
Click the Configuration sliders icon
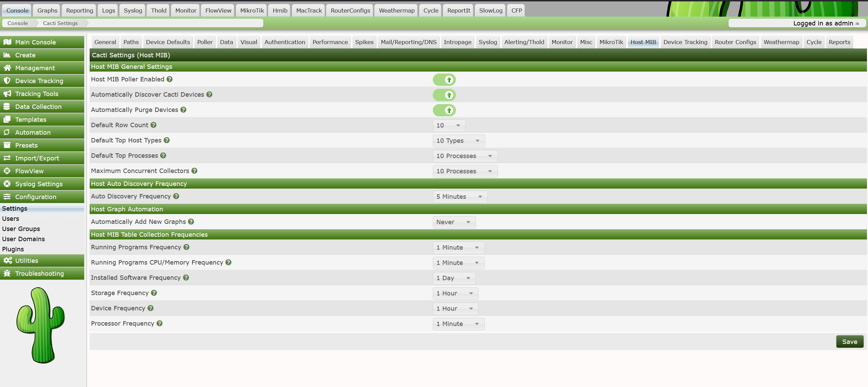[7, 197]
